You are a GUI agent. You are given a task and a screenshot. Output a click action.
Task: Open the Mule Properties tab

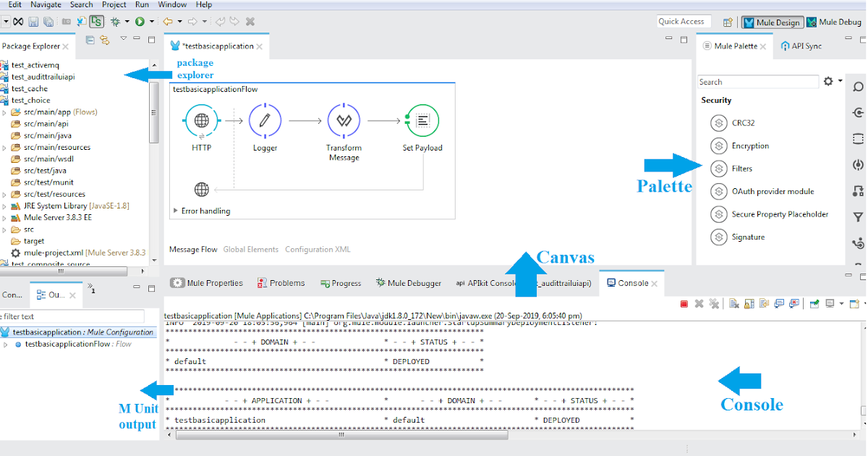[x=207, y=283]
